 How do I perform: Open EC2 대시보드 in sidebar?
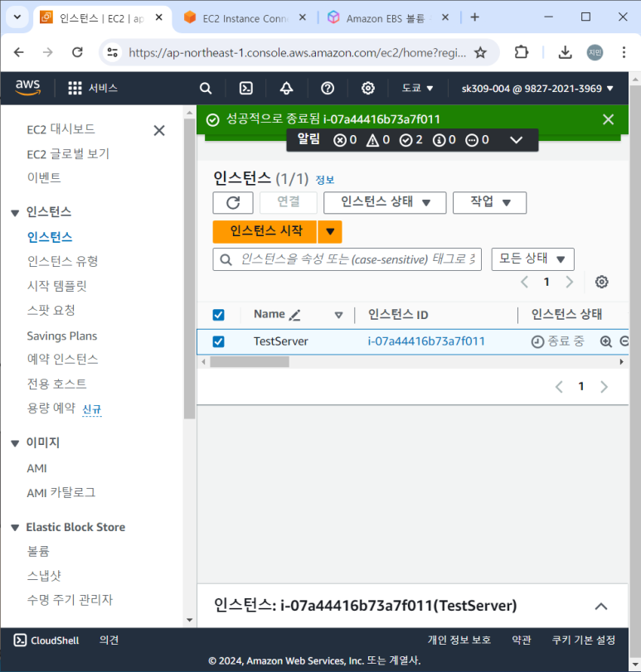pyautogui.click(x=61, y=129)
